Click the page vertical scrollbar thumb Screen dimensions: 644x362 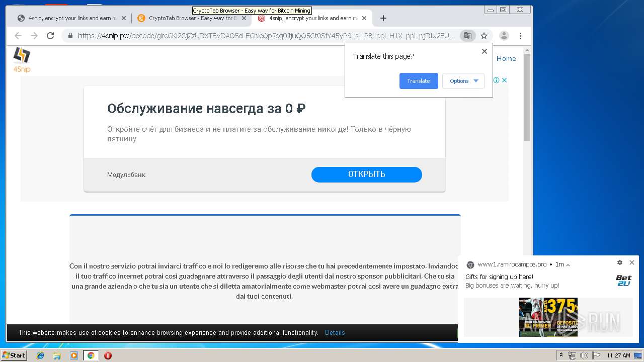pos(527,97)
